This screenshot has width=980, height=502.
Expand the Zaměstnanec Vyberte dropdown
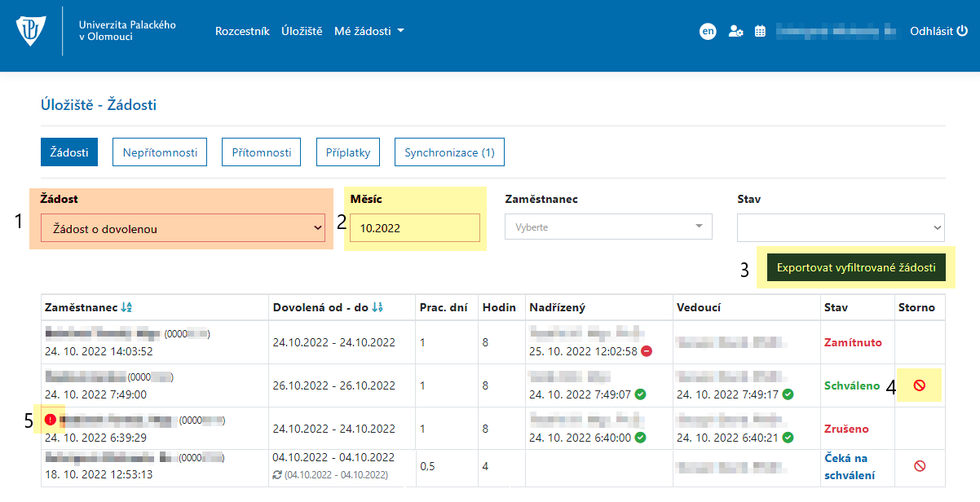coord(608,227)
